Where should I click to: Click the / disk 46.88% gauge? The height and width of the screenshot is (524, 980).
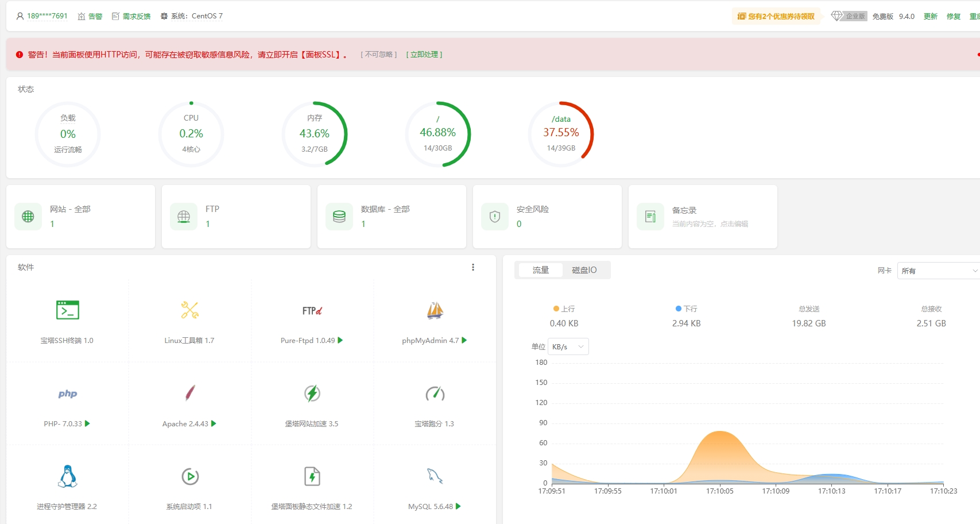point(438,134)
